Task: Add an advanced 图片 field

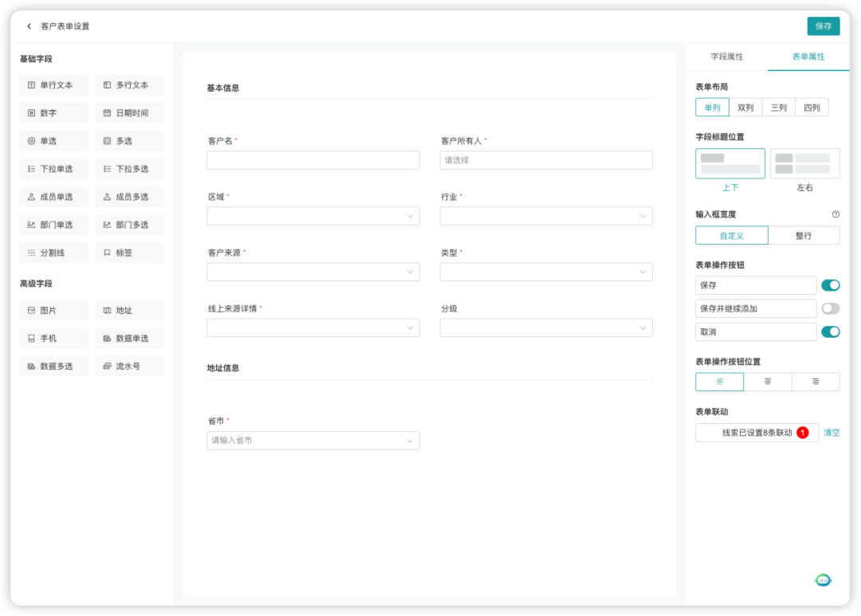Action: tap(53, 310)
